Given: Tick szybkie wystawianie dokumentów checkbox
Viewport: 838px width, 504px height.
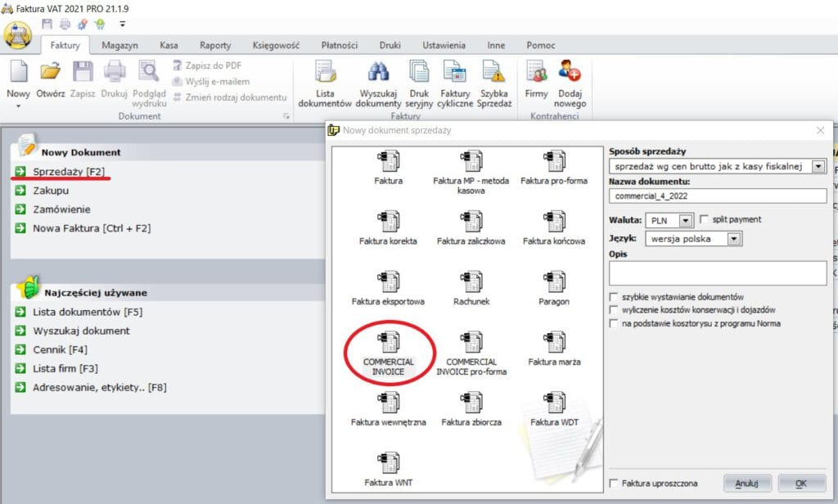Looking at the screenshot, I should point(614,296).
